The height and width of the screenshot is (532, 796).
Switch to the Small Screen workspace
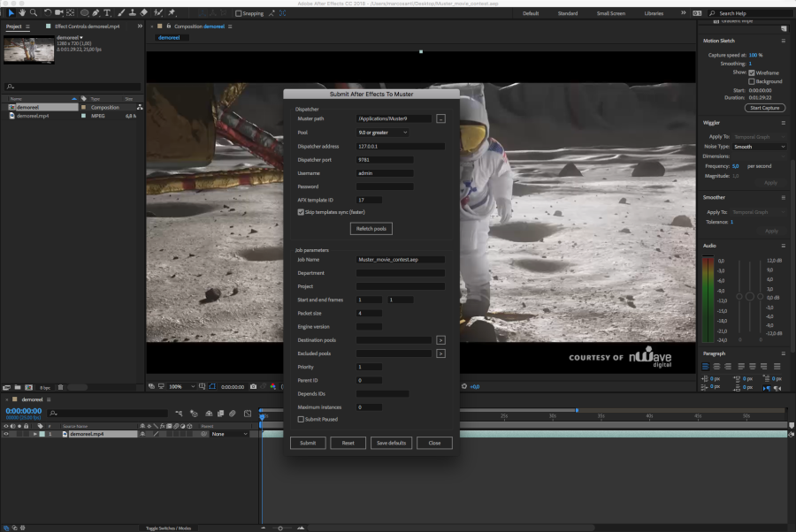(610, 13)
